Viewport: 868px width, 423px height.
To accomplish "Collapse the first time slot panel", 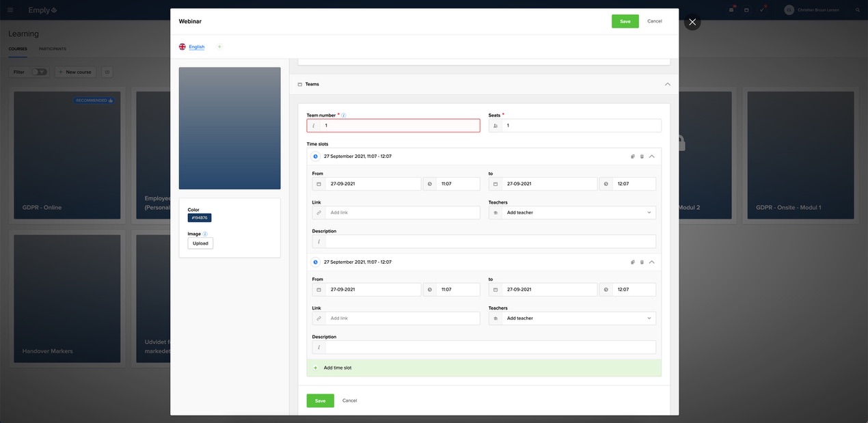I will (x=651, y=156).
